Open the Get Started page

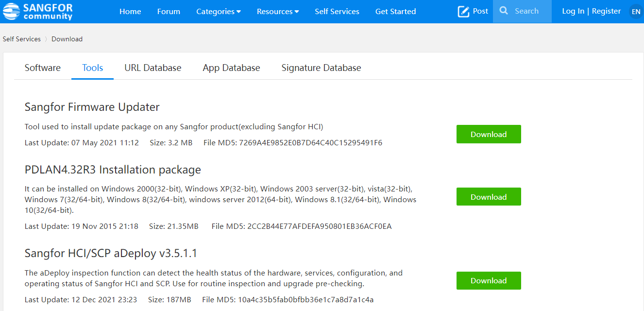tap(395, 12)
